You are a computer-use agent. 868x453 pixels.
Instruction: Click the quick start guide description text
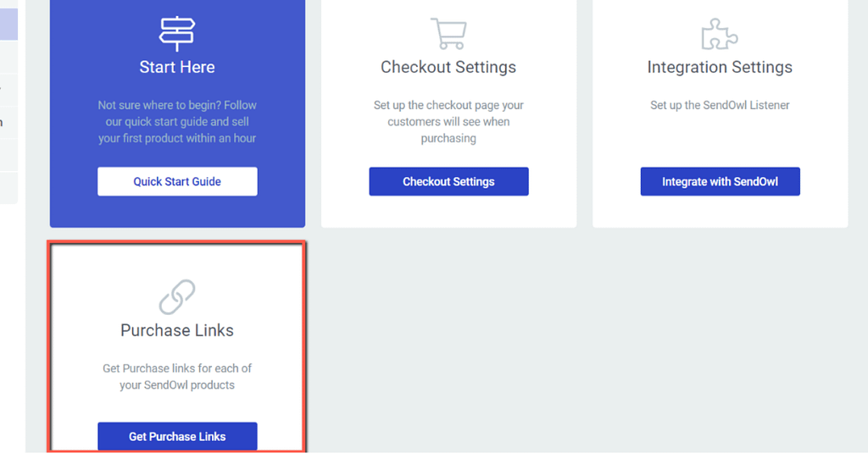177,122
